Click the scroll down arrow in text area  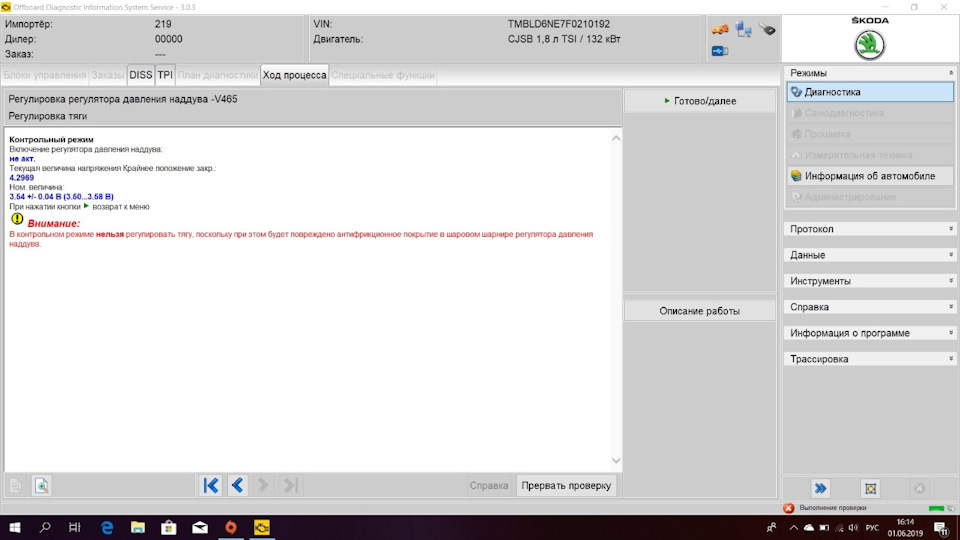tap(616, 460)
